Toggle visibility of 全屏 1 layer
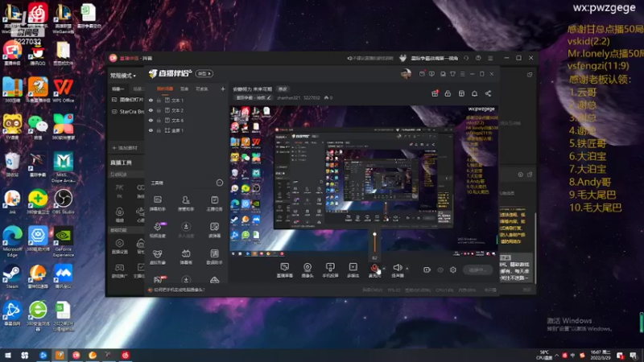 click(151, 130)
